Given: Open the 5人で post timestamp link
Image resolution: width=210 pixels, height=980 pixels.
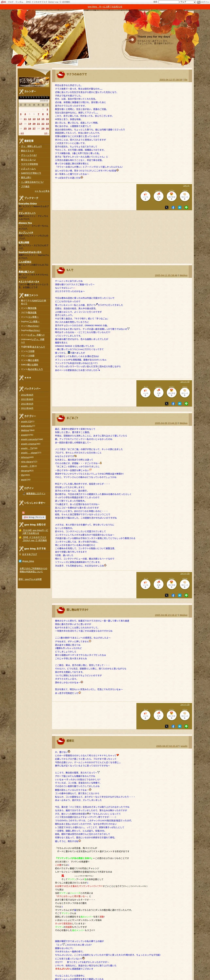Looking at the screenshot, I should pos(166,275).
